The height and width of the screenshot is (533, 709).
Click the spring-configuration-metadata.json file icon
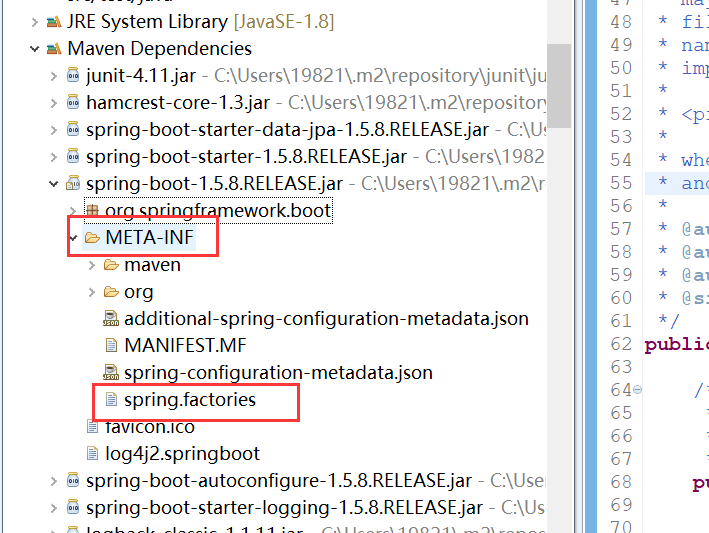click(111, 372)
